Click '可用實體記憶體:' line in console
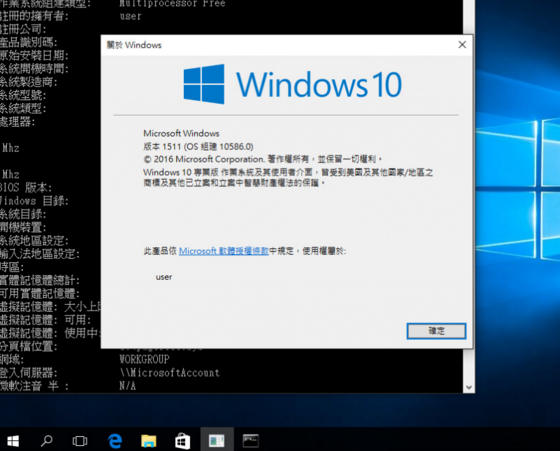The width and height of the screenshot is (560, 451). coord(40,294)
